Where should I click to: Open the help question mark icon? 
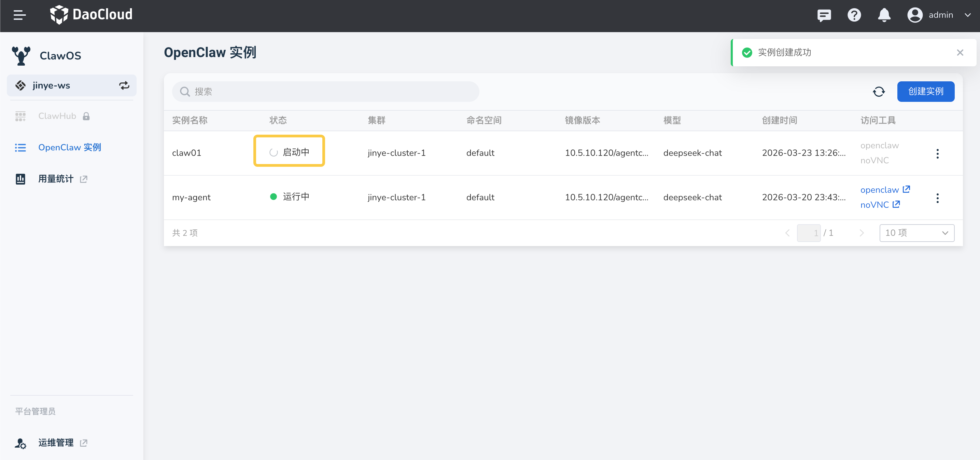click(x=854, y=15)
